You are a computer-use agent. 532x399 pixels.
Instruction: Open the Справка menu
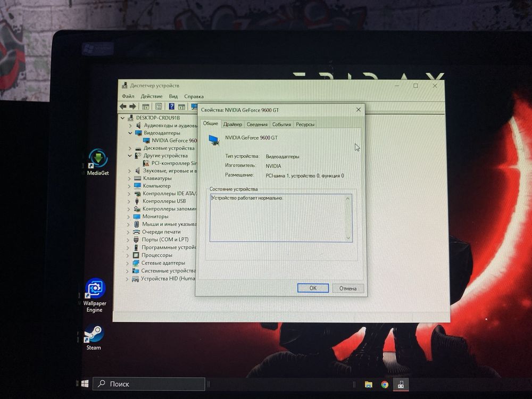[x=194, y=96]
